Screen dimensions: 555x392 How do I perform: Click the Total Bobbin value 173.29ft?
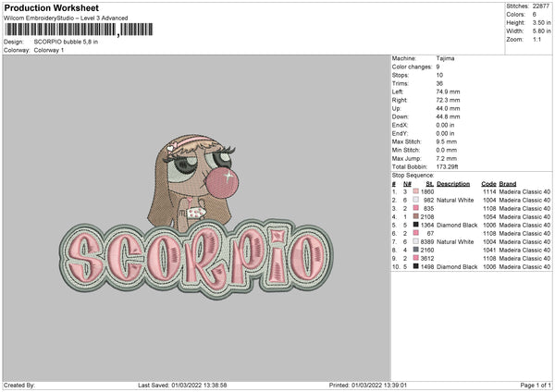(x=448, y=166)
